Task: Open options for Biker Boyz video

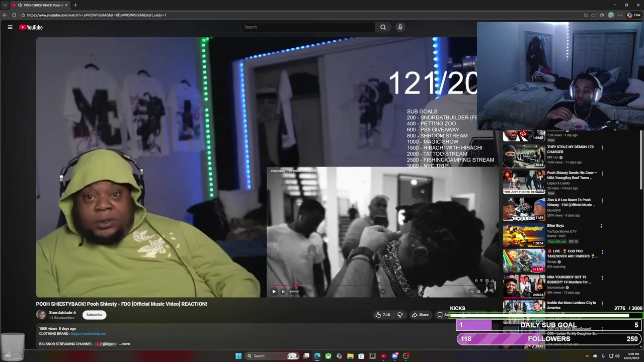Action: tap(602, 226)
